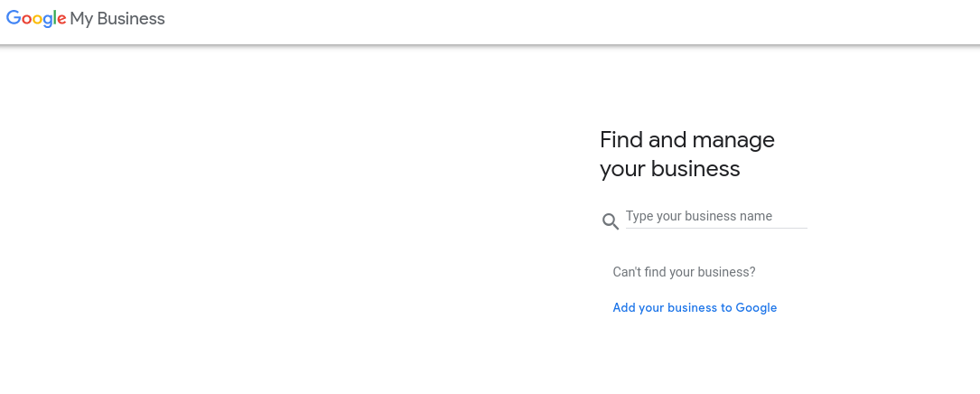Focus the Type your business name field
The height and width of the screenshot is (394, 980).
click(x=716, y=216)
